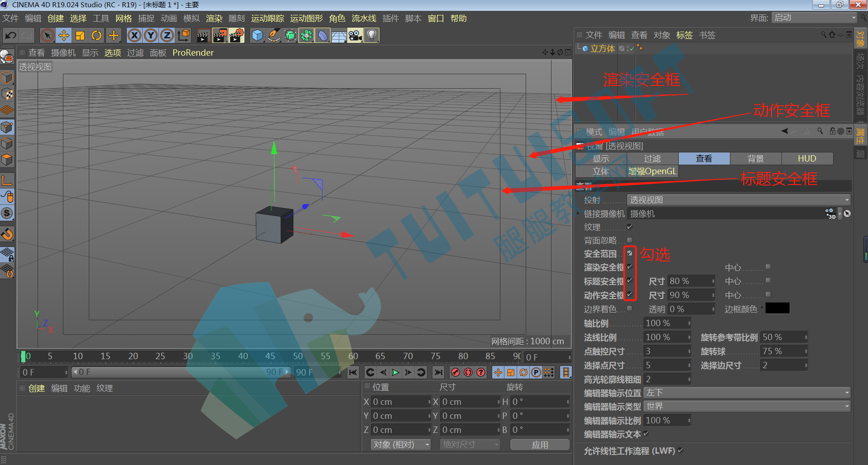Toggle 渲染安全框 checkbox

[x=629, y=267]
